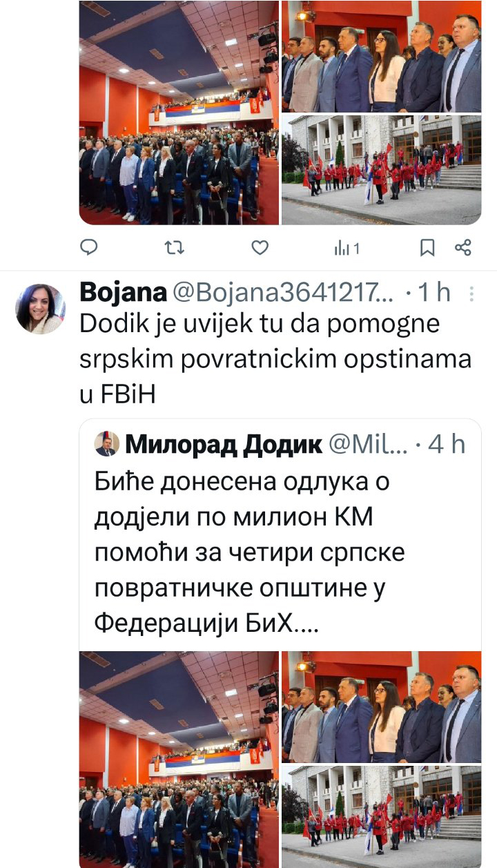Tap the reply comment icon
The width and height of the screenshot is (497, 868).
point(89,247)
